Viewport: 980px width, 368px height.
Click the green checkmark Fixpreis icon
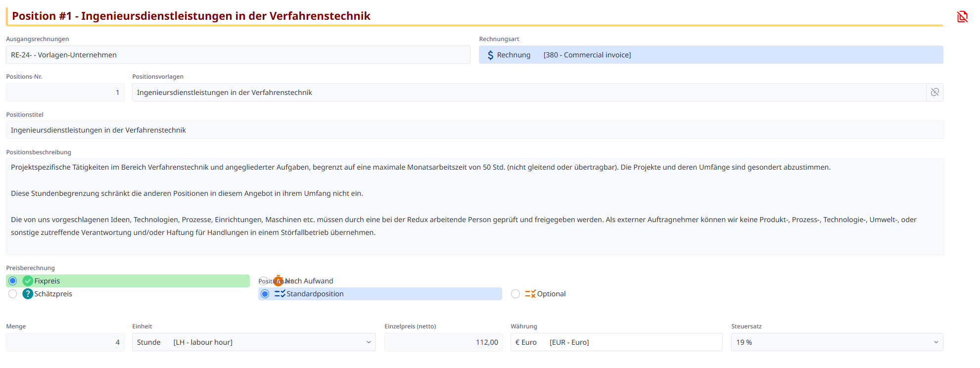[28, 281]
